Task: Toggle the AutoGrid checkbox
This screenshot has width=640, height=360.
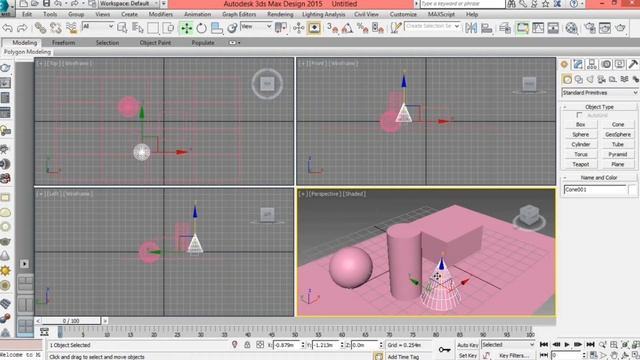Action: pos(579,115)
